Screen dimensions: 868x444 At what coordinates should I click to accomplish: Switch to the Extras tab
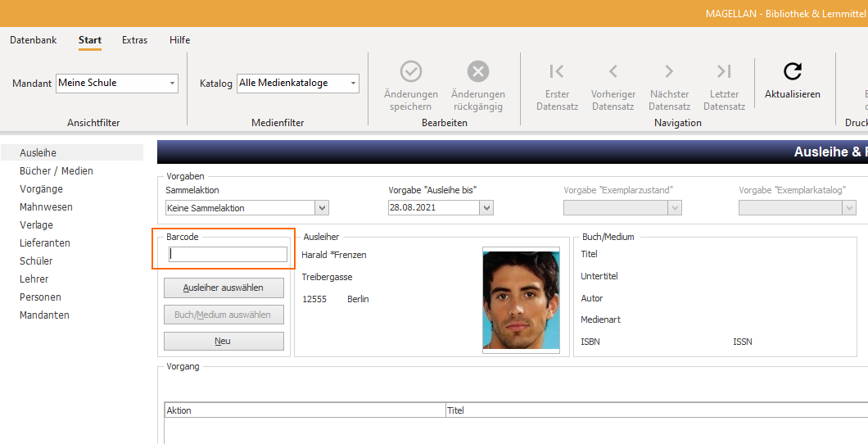coord(134,40)
